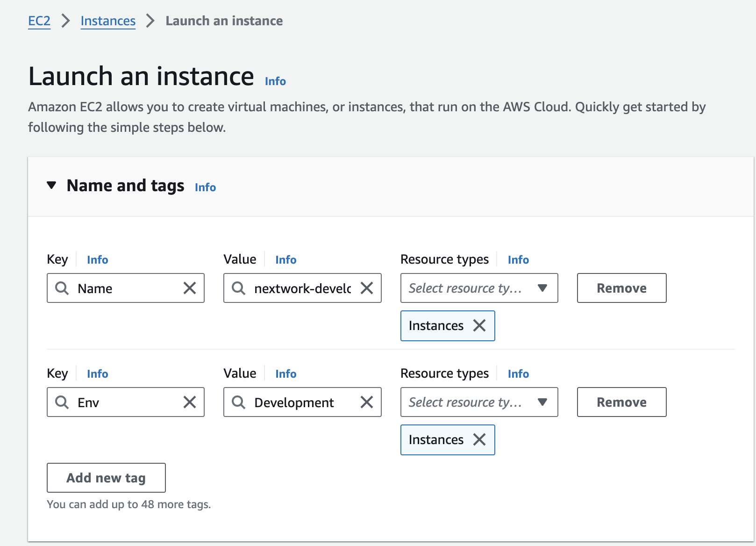Open resource types dropdown for Name tag
756x546 pixels.
tap(479, 288)
